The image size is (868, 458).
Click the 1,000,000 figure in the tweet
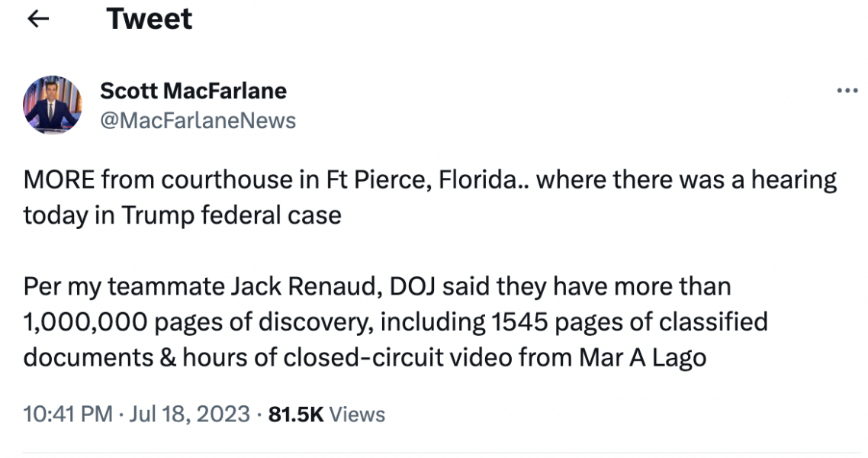(85, 321)
